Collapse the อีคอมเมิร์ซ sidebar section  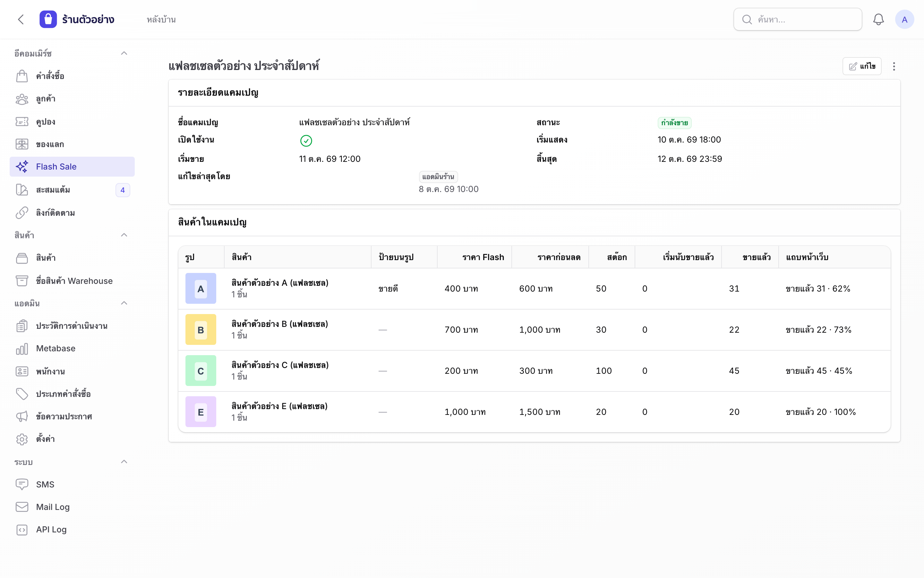tap(124, 53)
